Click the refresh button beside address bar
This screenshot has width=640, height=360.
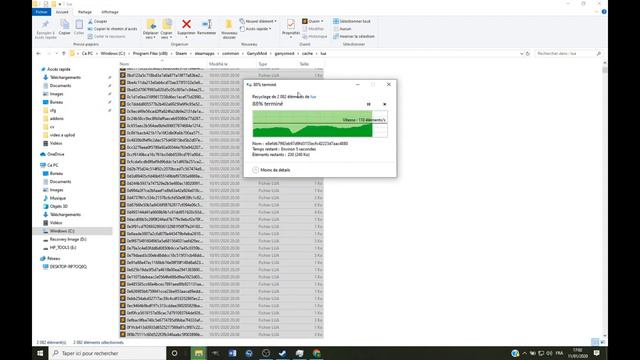528,53
